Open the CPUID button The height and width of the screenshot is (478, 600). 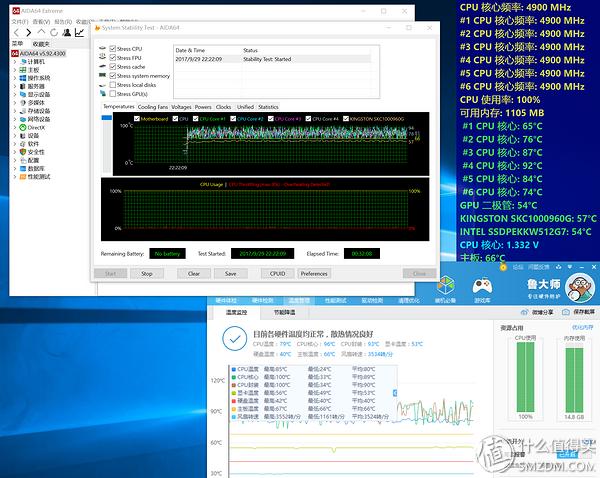point(277,274)
